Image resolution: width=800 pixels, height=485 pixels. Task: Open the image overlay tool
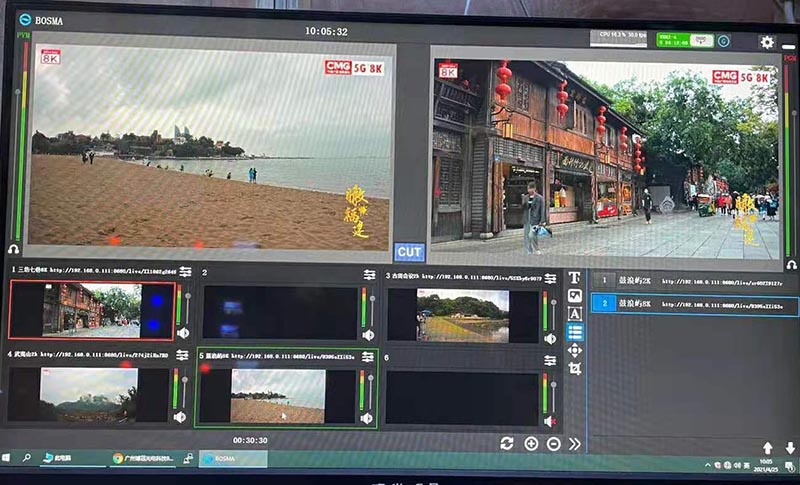[575, 296]
